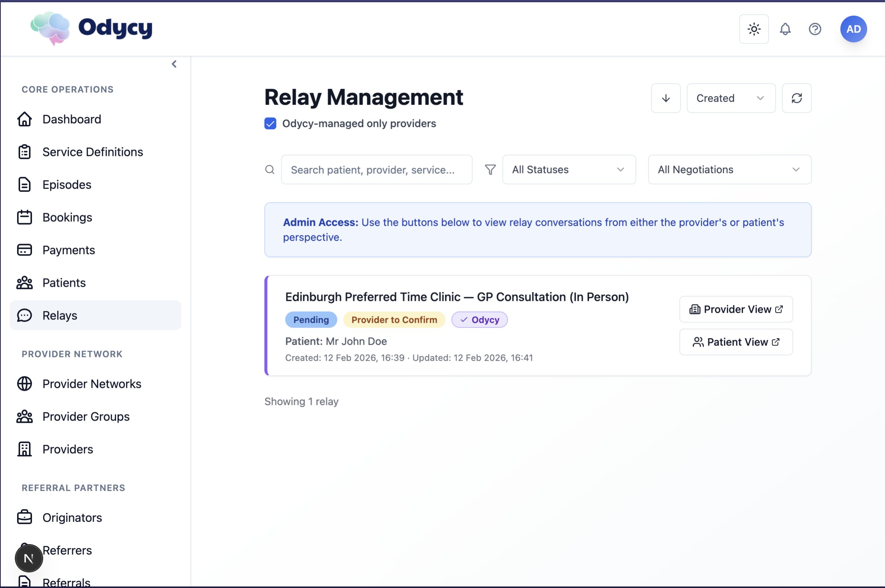This screenshot has width=885, height=588.
Task: Open the search magnifier icon
Action: (x=270, y=170)
